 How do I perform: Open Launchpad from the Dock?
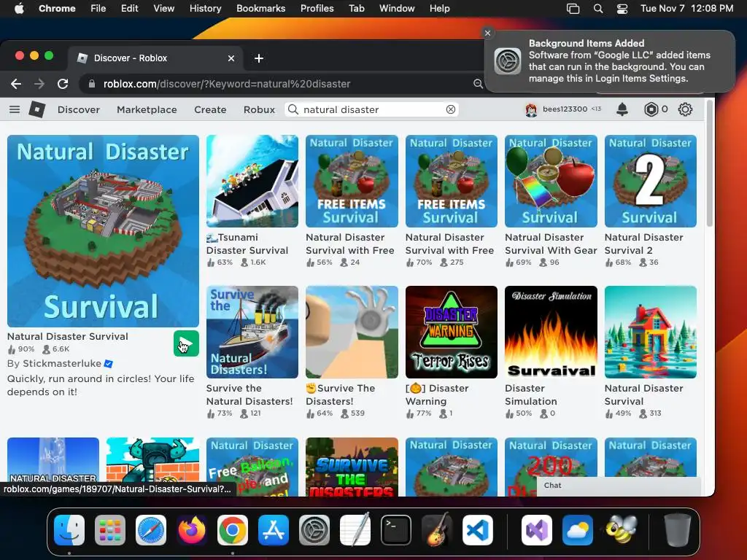[110, 530]
